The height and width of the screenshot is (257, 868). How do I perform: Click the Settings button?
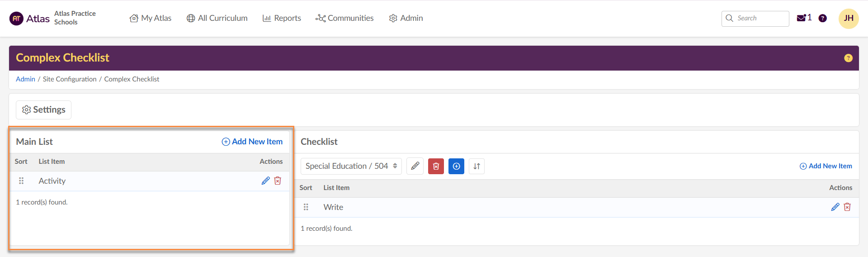[44, 110]
